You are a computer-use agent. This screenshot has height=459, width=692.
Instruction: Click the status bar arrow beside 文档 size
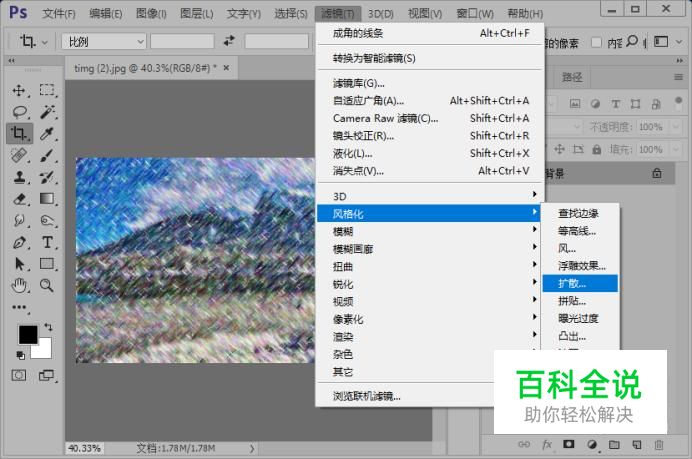[252, 448]
